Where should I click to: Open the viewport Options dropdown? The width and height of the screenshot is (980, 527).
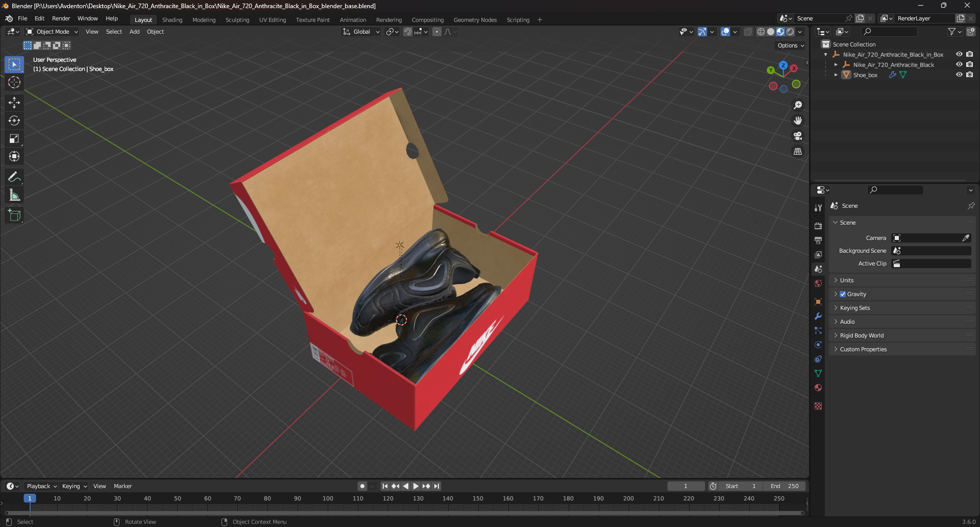click(791, 45)
